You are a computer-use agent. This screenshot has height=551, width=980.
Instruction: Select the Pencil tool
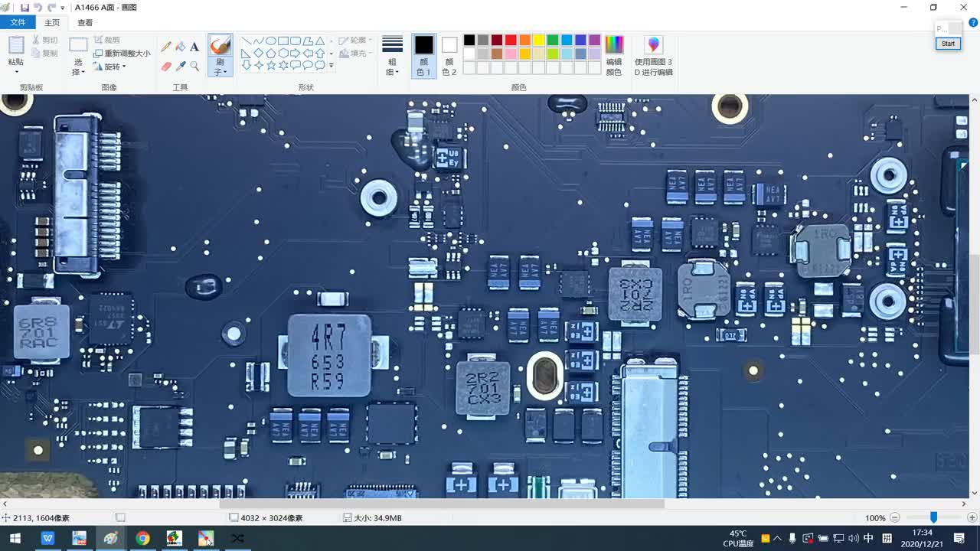tap(166, 47)
